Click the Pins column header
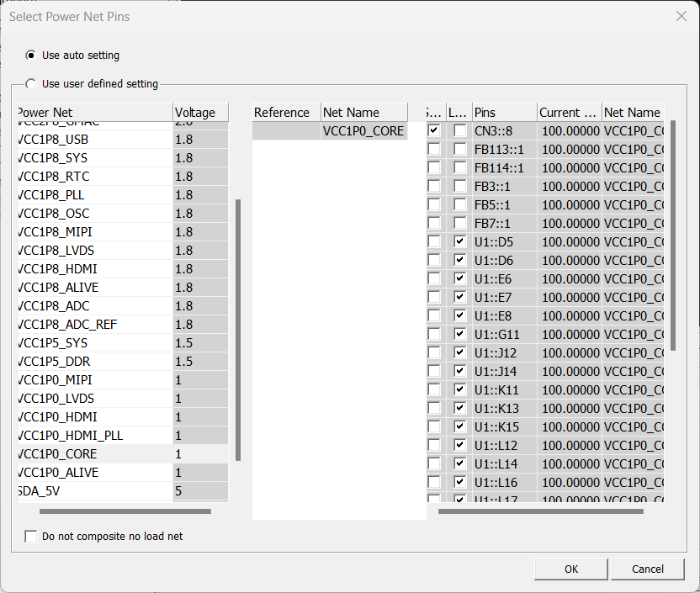Viewport: 700px width, 593px height. tap(503, 113)
